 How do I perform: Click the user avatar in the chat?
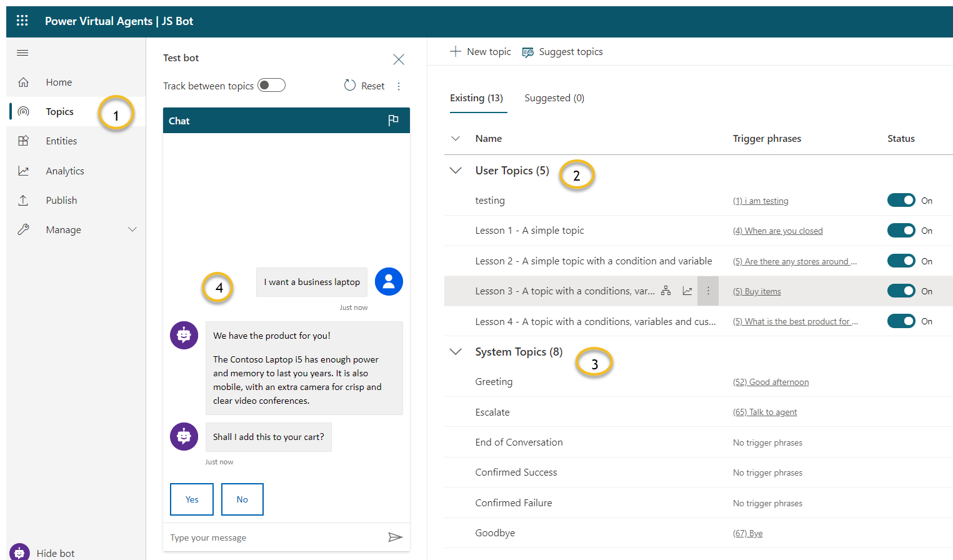[x=389, y=282]
